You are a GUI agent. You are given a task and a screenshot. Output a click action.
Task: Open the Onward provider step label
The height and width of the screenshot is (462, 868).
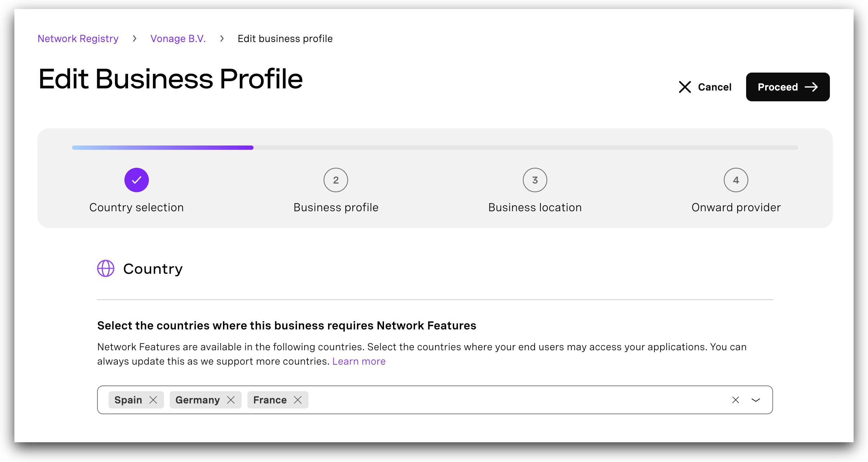pos(736,207)
